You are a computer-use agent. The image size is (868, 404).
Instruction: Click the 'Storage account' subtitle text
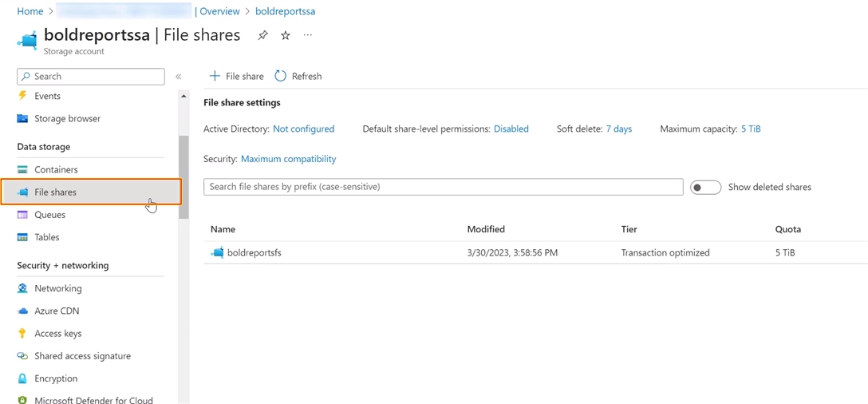73,52
